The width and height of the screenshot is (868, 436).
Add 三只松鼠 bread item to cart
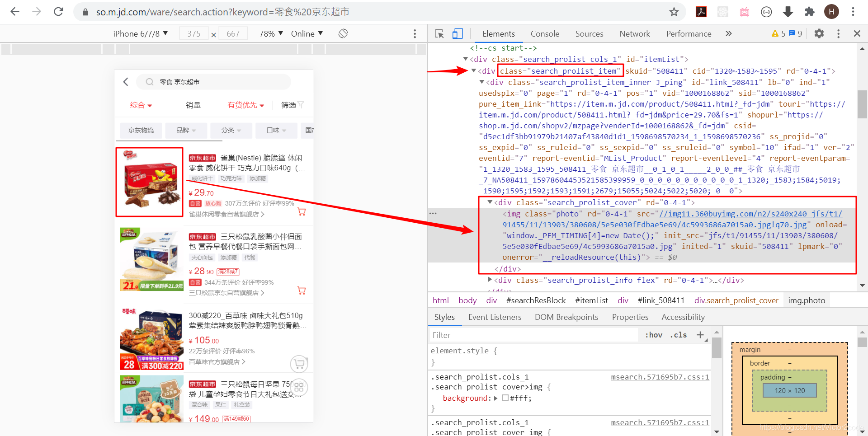point(302,291)
